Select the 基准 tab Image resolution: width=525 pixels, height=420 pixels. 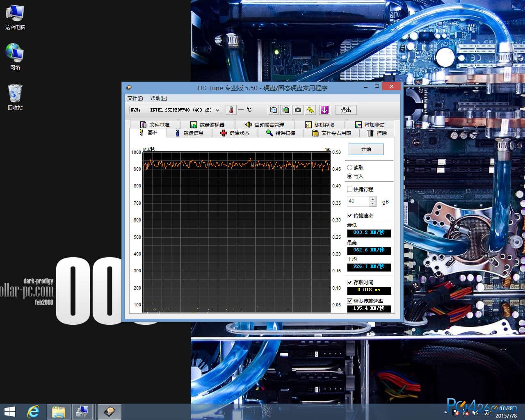point(148,132)
